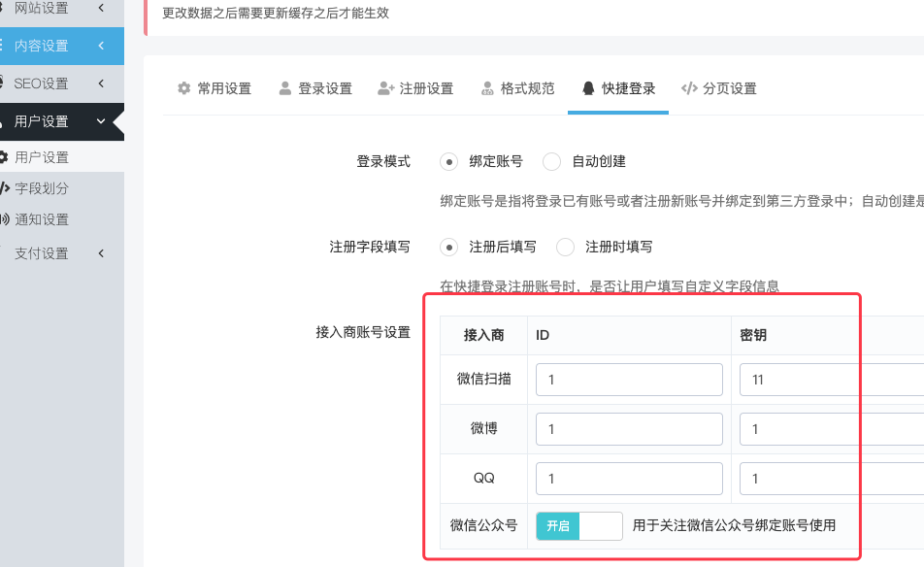Toggle the 微信公众号 开启 switch

point(579,526)
